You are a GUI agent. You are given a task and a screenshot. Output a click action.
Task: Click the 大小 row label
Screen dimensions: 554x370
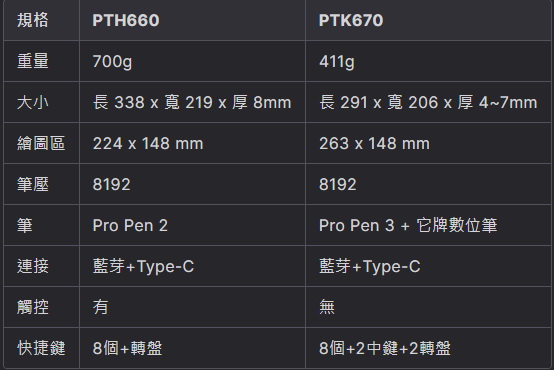(41, 102)
